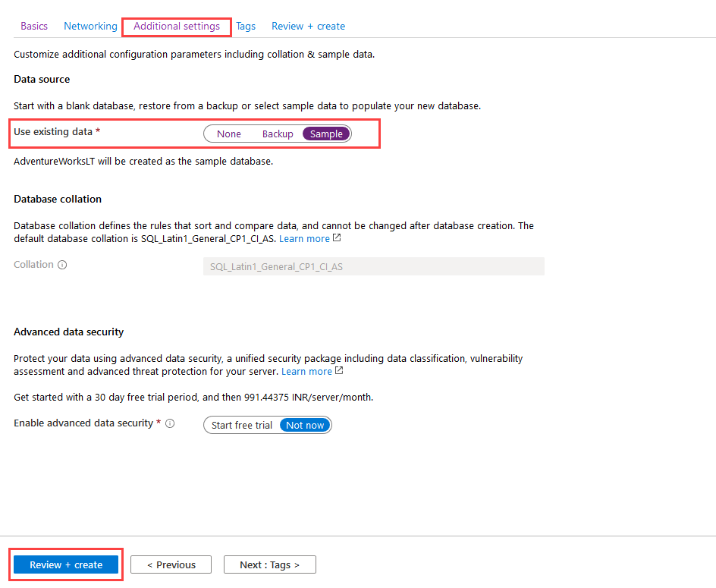Open Learn more link about database collation

(304, 238)
